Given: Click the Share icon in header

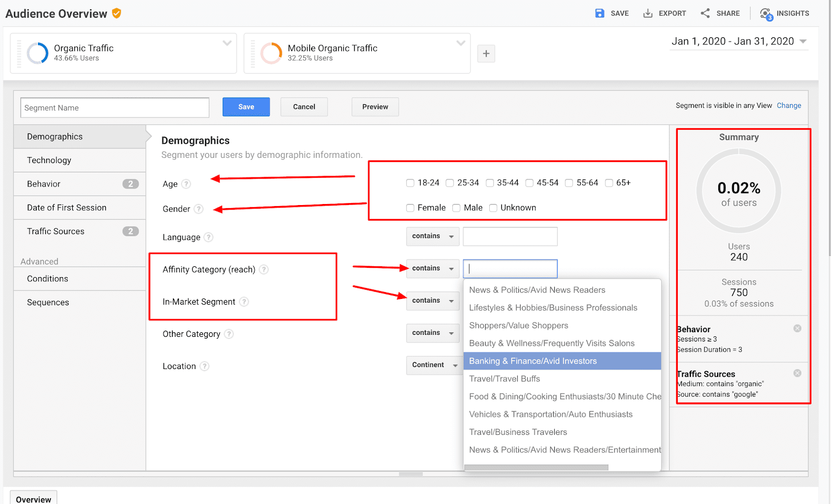Looking at the screenshot, I should pos(705,13).
